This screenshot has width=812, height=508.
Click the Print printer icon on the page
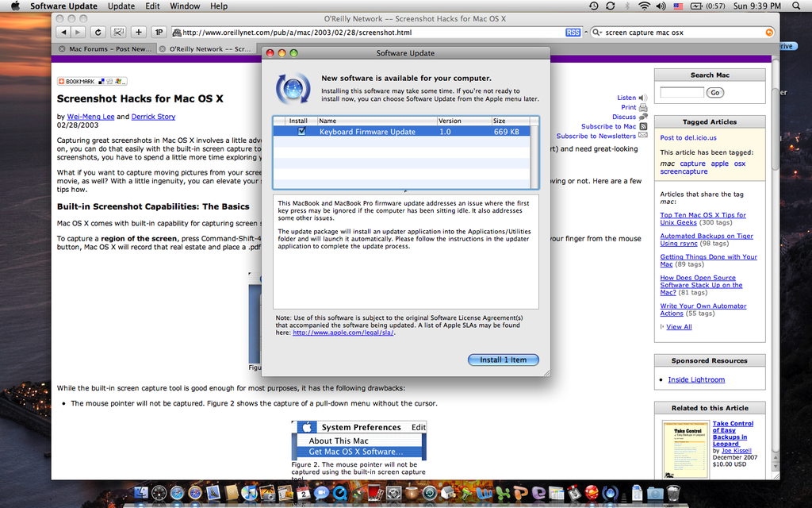[x=642, y=107]
